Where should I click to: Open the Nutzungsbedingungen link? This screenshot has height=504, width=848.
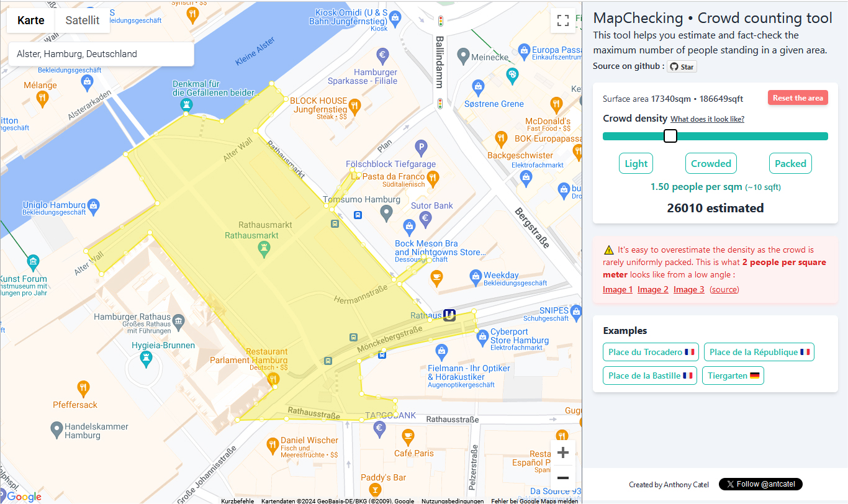pyautogui.click(x=453, y=501)
